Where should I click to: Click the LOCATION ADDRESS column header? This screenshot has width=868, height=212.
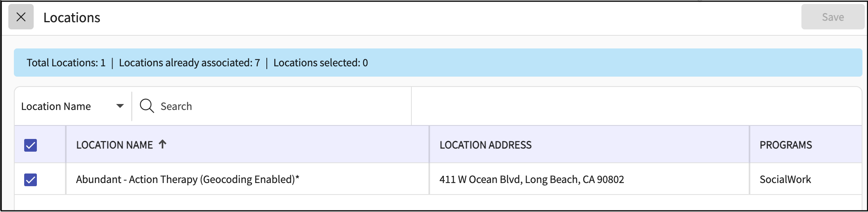pyautogui.click(x=486, y=145)
